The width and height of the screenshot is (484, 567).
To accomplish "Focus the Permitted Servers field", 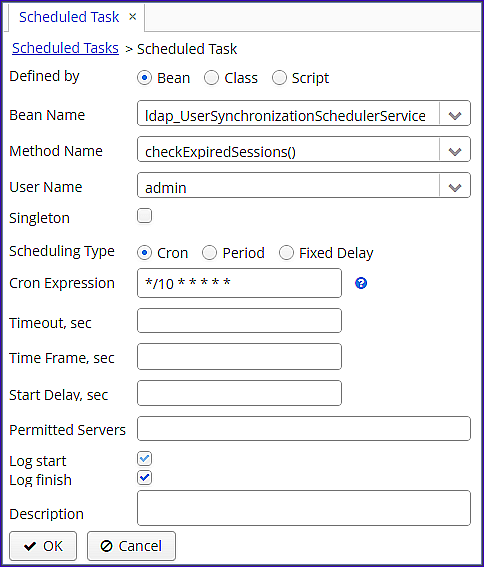I will [304, 429].
